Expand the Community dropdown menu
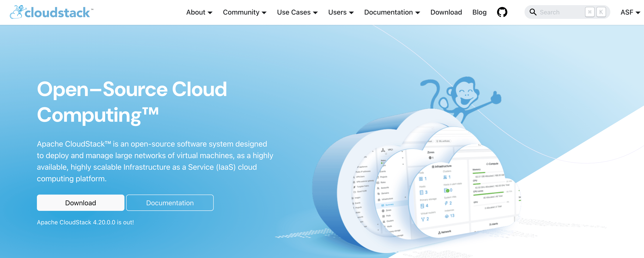Screen dimensions: 644x258 [x=245, y=12]
